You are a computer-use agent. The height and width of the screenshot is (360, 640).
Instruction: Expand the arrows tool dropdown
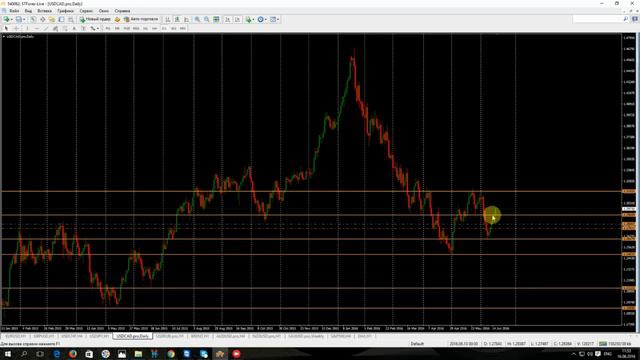click(x=98, y=28)
